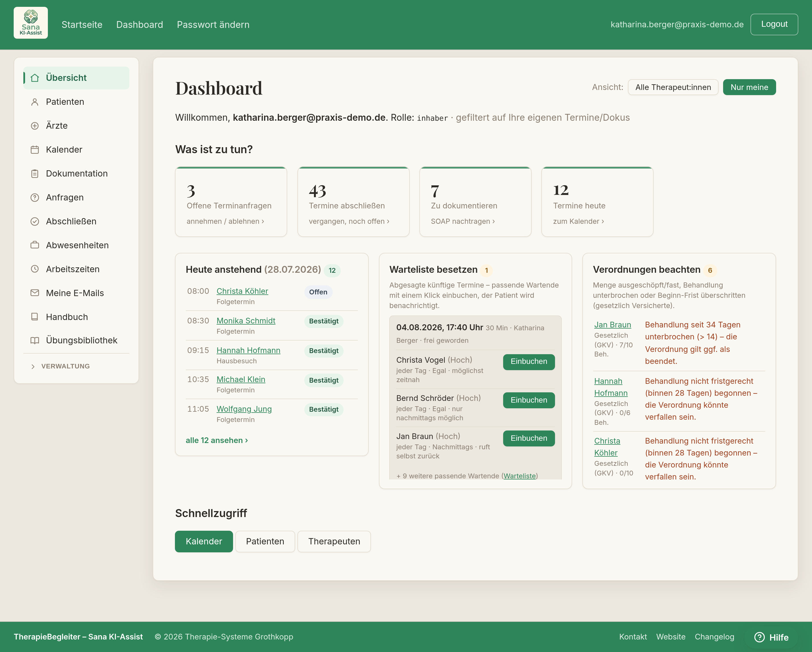Click the Ärzte plus-circle icon
Viewport: 812px width, 652px height.
coord(35,126)
